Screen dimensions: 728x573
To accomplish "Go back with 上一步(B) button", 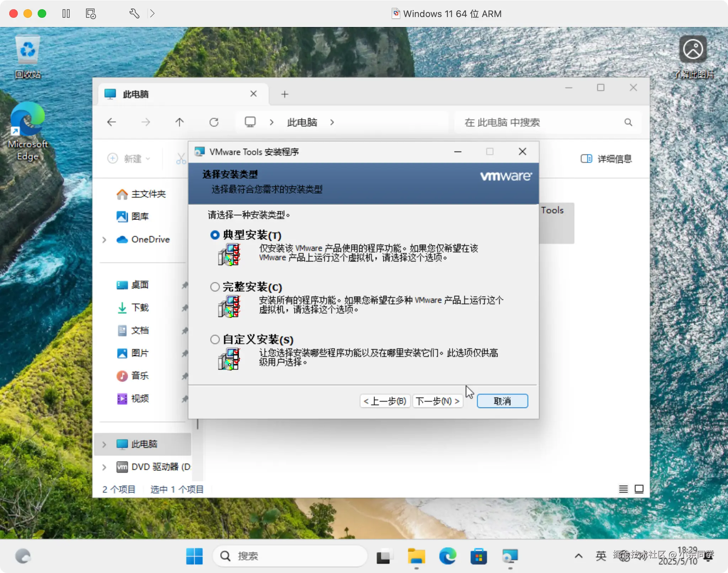I will click(x=385, y=401).
